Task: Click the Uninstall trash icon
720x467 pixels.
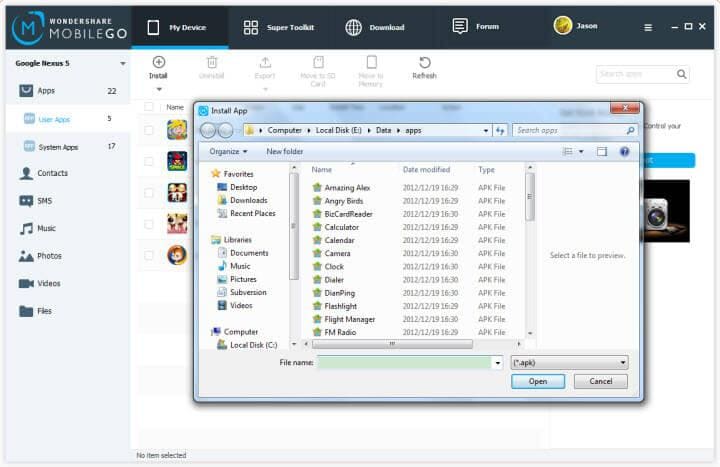Action: (x=212, y=62)
